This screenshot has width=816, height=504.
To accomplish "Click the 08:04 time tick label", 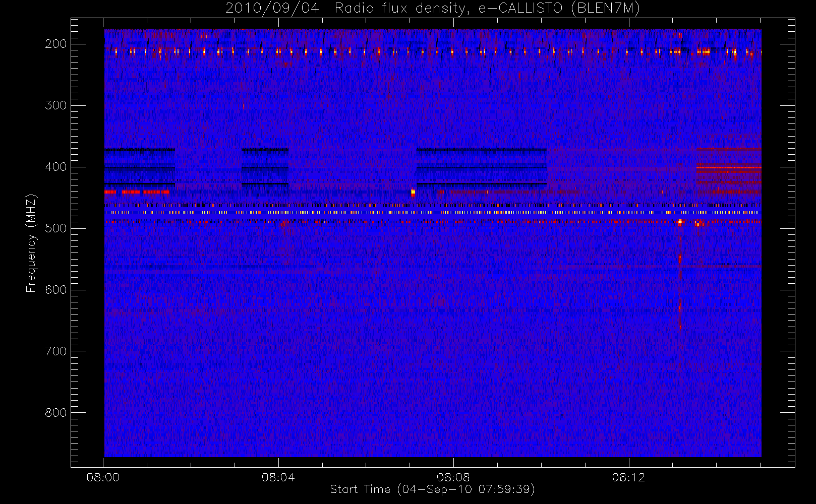I will point(278,477).
